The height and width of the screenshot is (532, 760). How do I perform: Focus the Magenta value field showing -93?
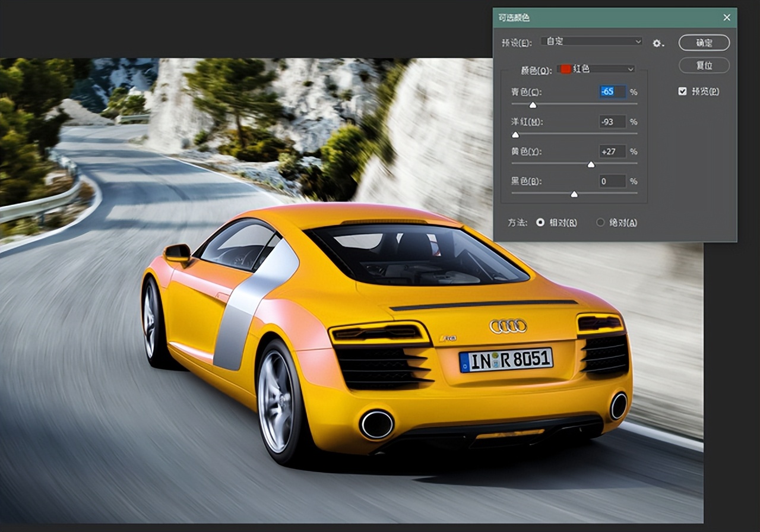(612, 122)
